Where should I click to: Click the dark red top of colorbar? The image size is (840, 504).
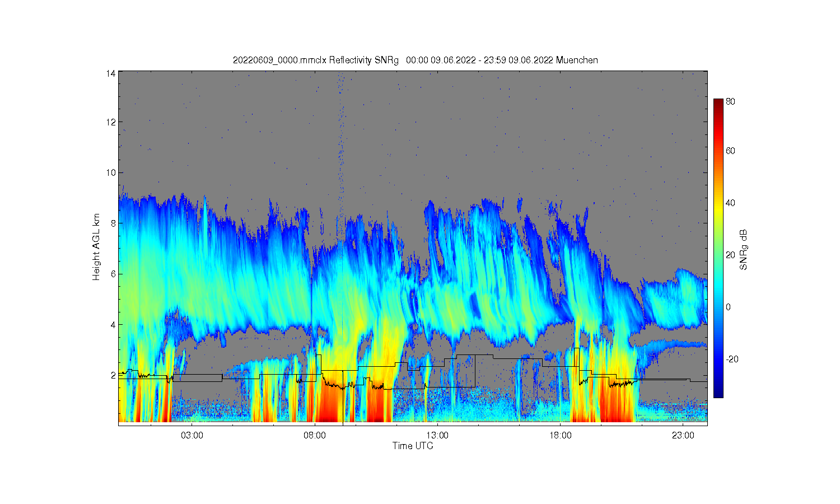pos(718,103)
